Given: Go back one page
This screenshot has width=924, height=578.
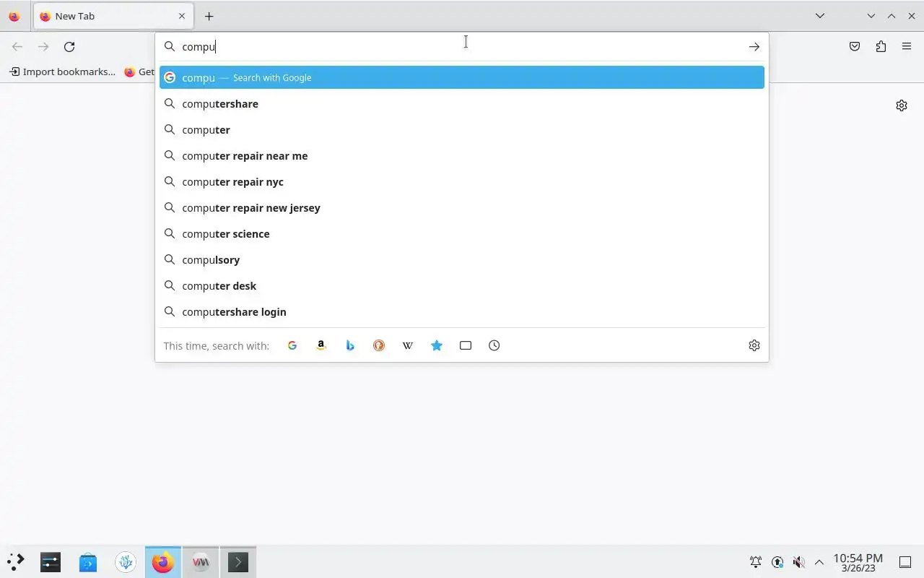Looking at the screenshot, I should click(x=17, y=47).
